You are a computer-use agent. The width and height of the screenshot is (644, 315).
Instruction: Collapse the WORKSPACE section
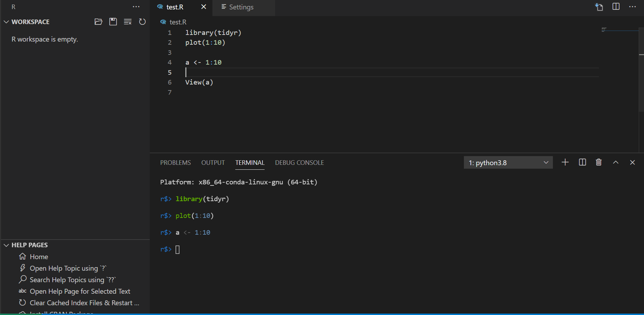tap(6, 22)
